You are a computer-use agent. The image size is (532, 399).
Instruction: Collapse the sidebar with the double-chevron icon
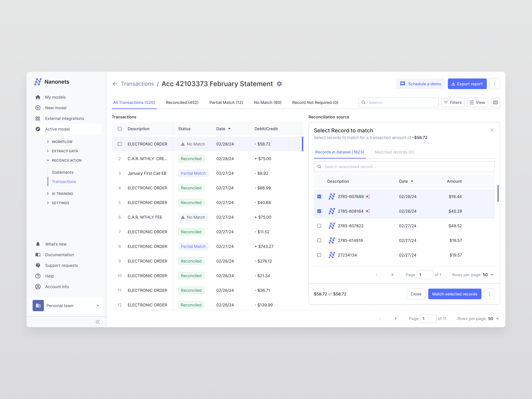(98, 322)
